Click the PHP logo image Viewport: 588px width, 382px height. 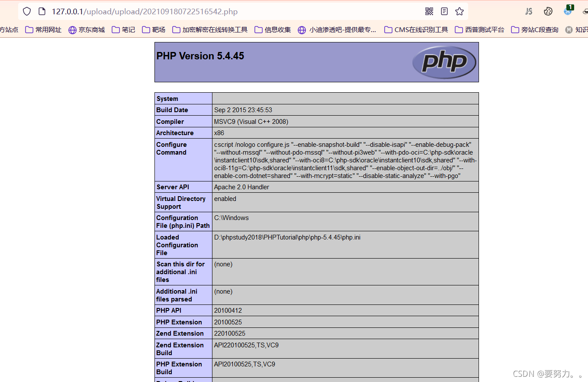(444, 62)
